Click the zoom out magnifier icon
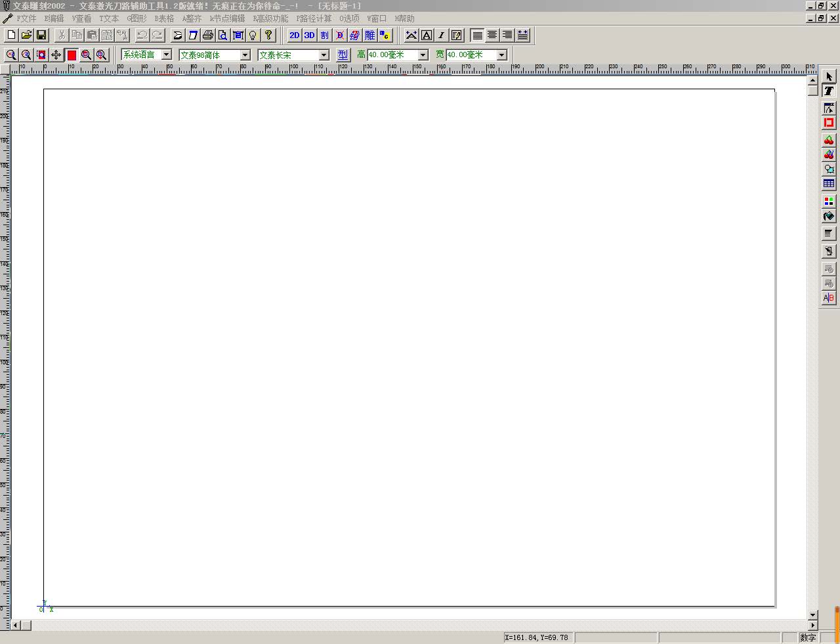 pyautogui.click(x=26, y=55)
